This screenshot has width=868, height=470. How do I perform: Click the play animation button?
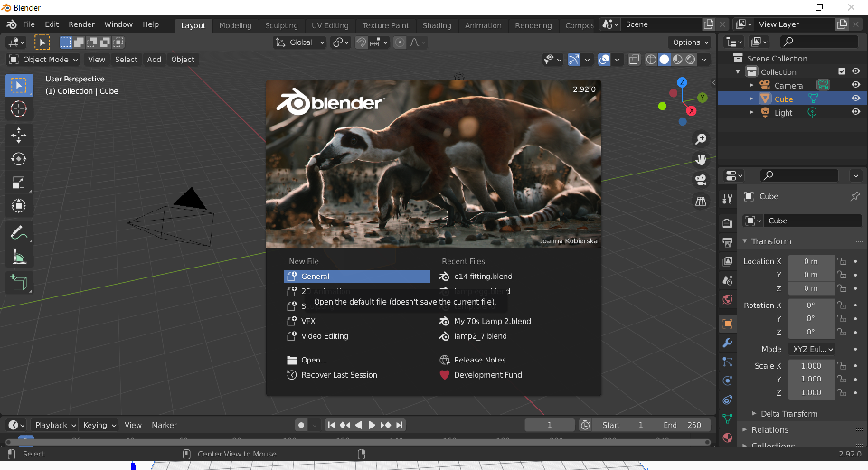[x=372, y=425]
